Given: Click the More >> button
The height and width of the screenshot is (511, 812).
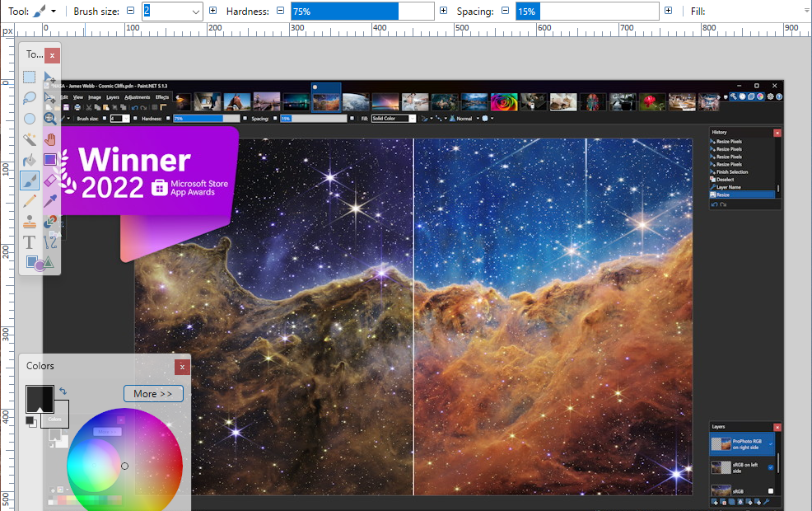Looking at the screenshot, I should tap(153, 394).
